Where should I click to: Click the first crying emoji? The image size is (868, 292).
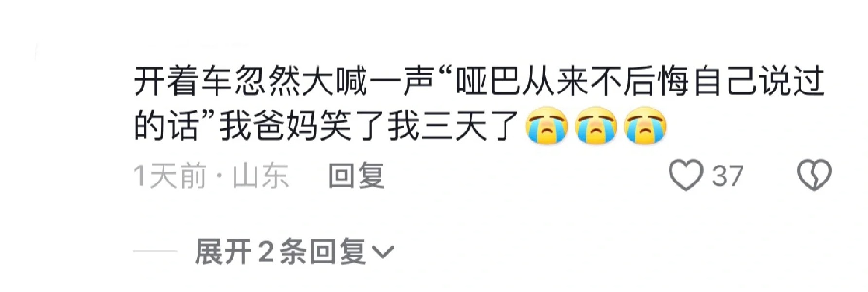[547, 126]
